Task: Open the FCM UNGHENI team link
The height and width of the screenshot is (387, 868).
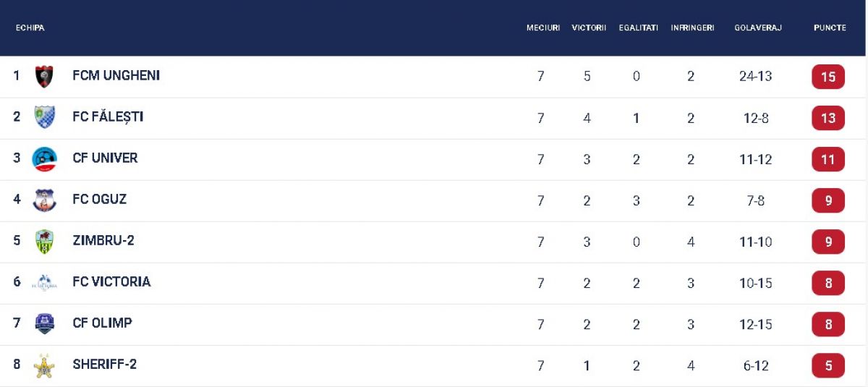Action: click(116, 75)
